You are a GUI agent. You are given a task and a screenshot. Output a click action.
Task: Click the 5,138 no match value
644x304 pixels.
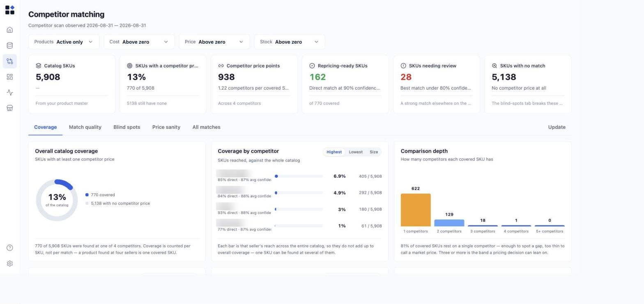504,77
